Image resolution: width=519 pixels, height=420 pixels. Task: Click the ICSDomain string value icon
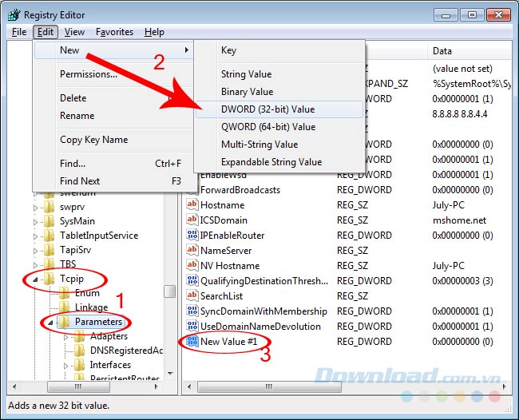point(192,220)
